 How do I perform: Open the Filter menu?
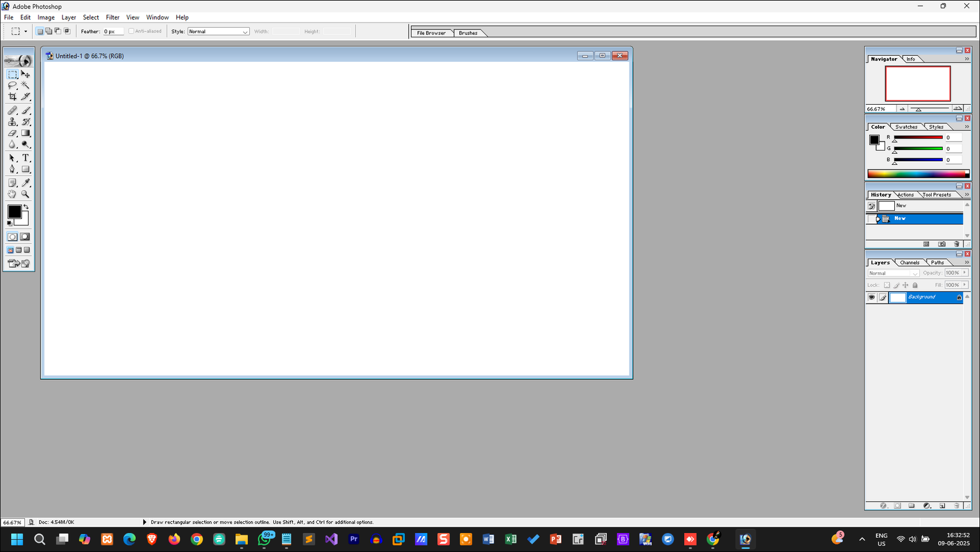(113, 17)
